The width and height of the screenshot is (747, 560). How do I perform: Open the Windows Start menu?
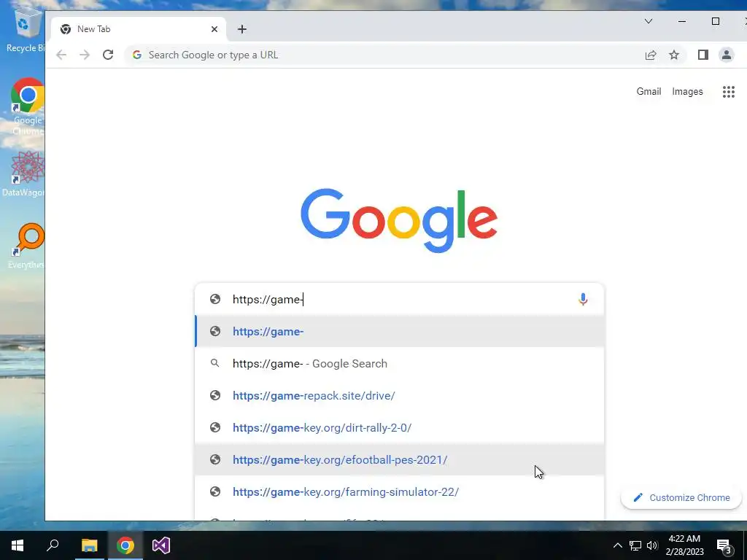(18, 545)
